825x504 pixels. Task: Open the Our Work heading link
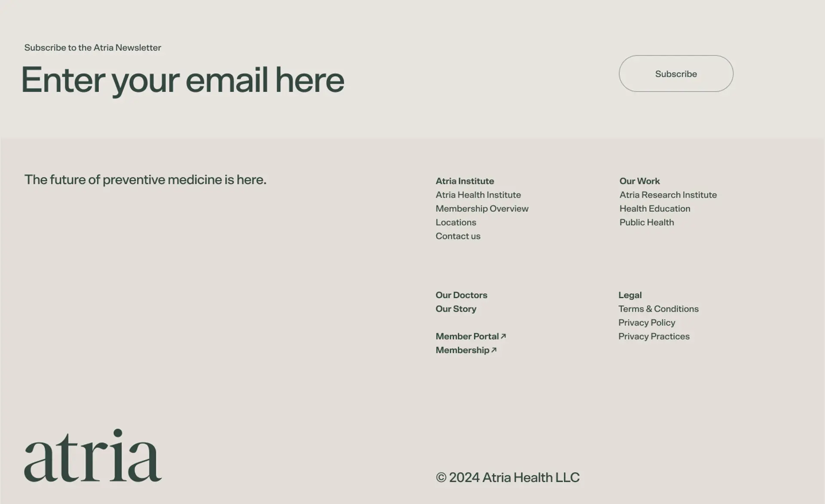click(x=639, y=181)
